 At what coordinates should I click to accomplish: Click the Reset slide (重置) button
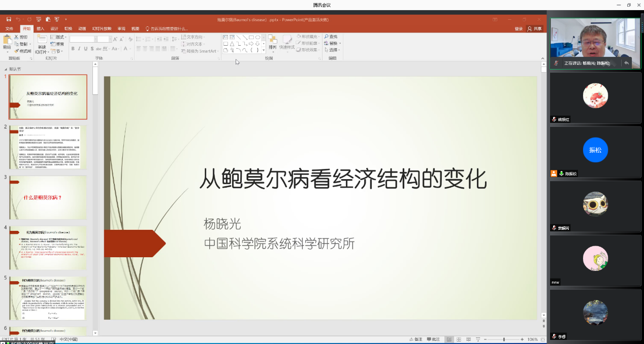pos(57,44)
